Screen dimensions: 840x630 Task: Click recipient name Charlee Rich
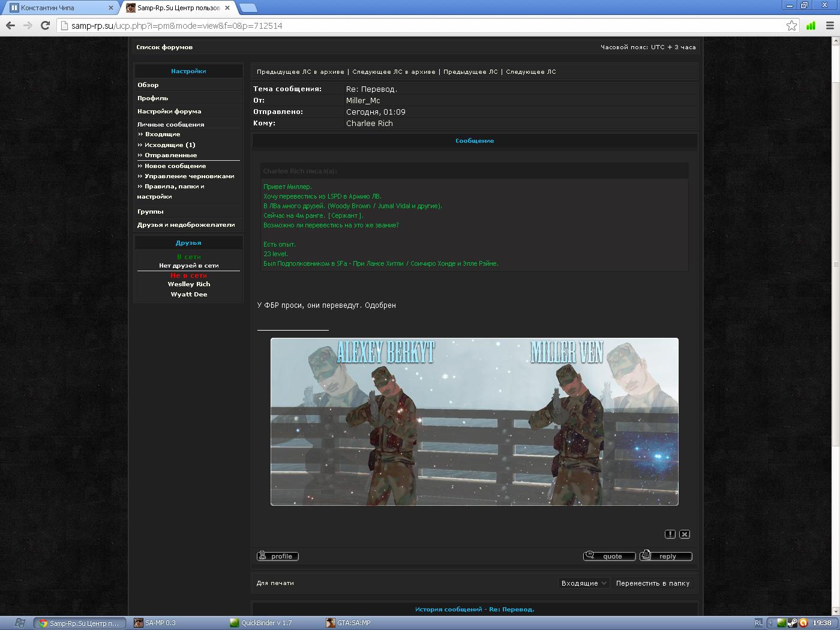tap(370, 123)
